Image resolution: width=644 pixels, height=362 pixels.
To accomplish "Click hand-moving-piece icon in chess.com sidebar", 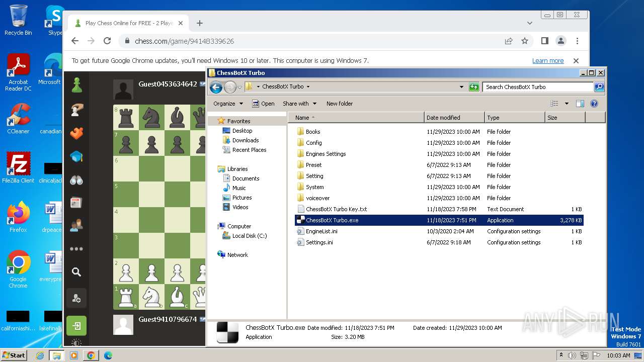I will click(x=76, y=110).
